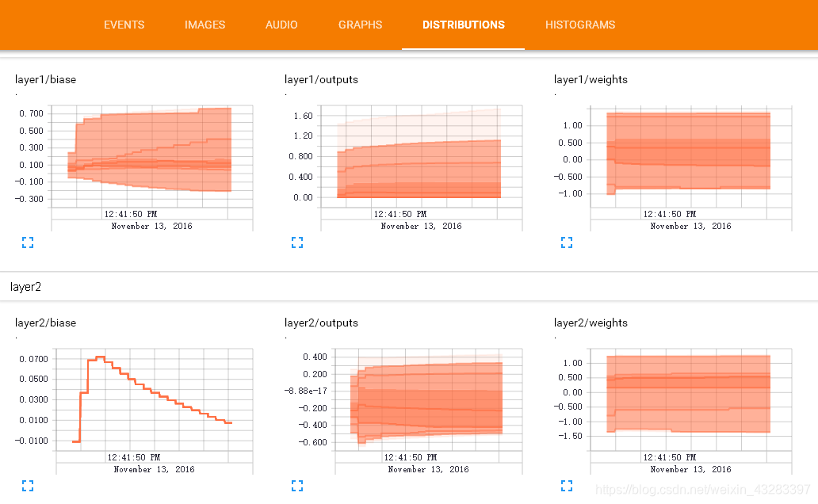Expand the layer2/weights chart to fullscreen
Viewport: 818px width, 504px height.
567,486
